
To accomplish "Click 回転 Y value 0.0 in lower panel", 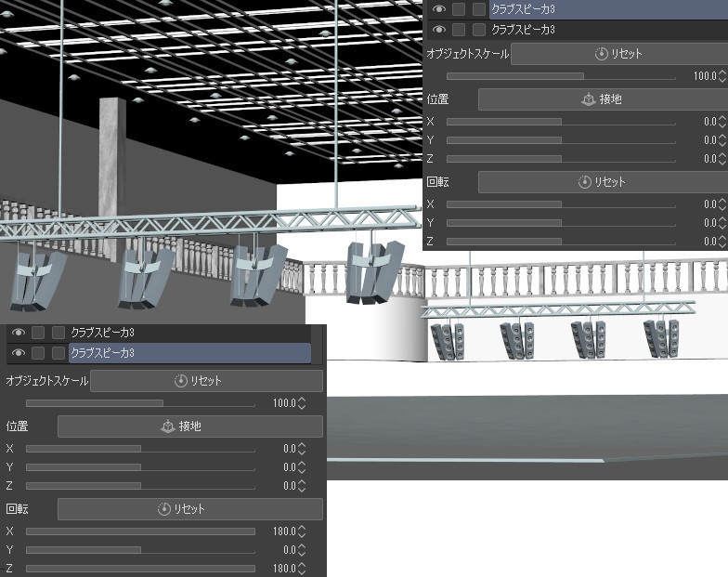I will coord(290,550).
